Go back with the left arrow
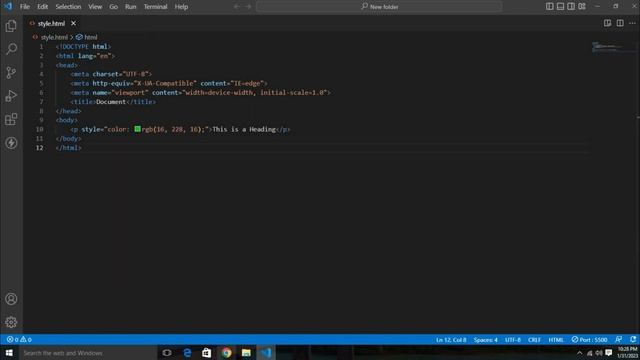640x360 pixels. [x=237, y=7]
